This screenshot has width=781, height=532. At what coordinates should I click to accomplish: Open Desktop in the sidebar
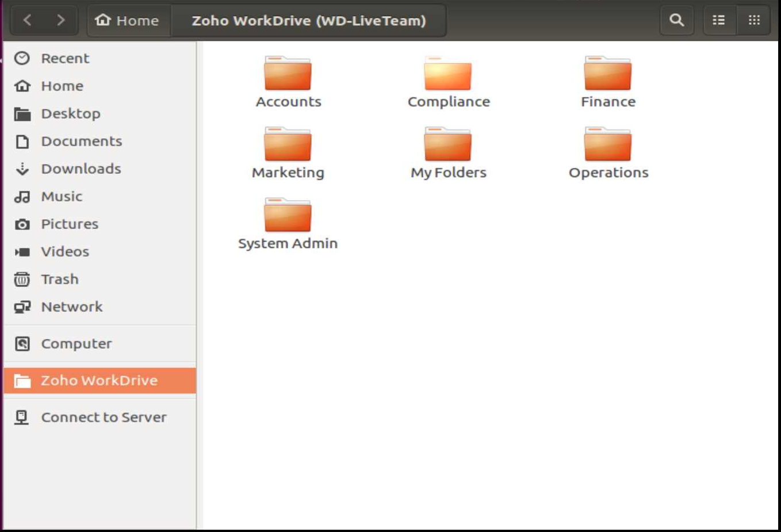(100, 113)
